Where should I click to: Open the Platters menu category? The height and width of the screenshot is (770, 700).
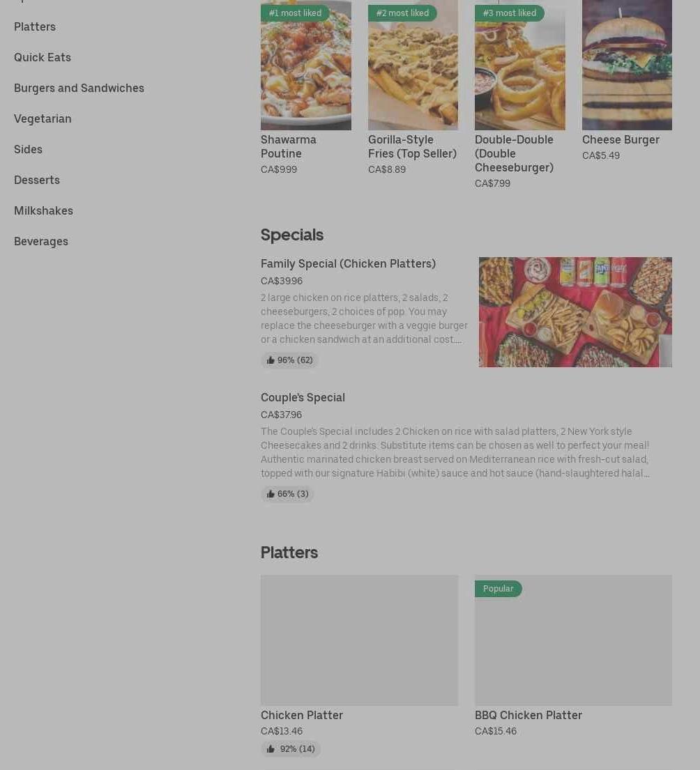pos(34,27)
